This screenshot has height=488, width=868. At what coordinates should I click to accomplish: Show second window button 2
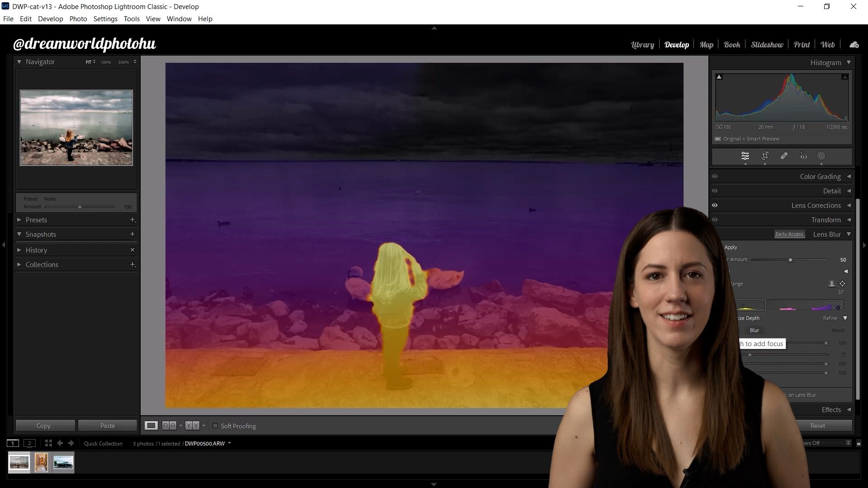point(29,443)
